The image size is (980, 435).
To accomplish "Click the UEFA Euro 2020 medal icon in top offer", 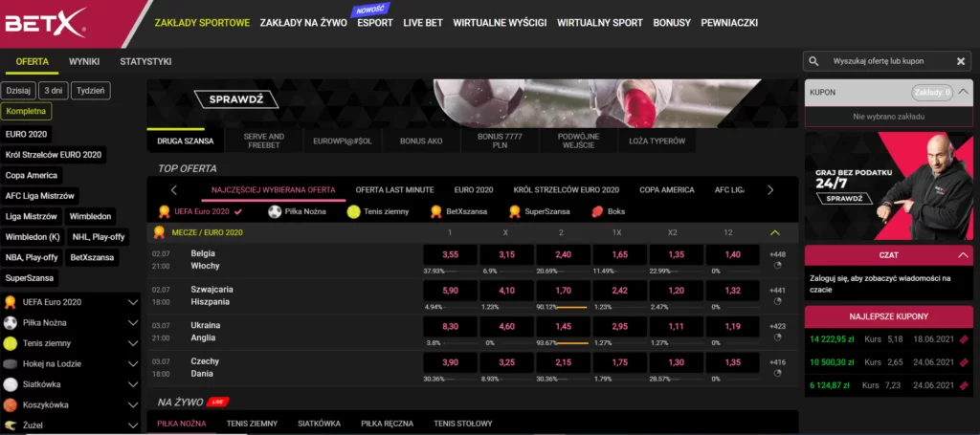I will pyautogui.click(x=165, y=211).
